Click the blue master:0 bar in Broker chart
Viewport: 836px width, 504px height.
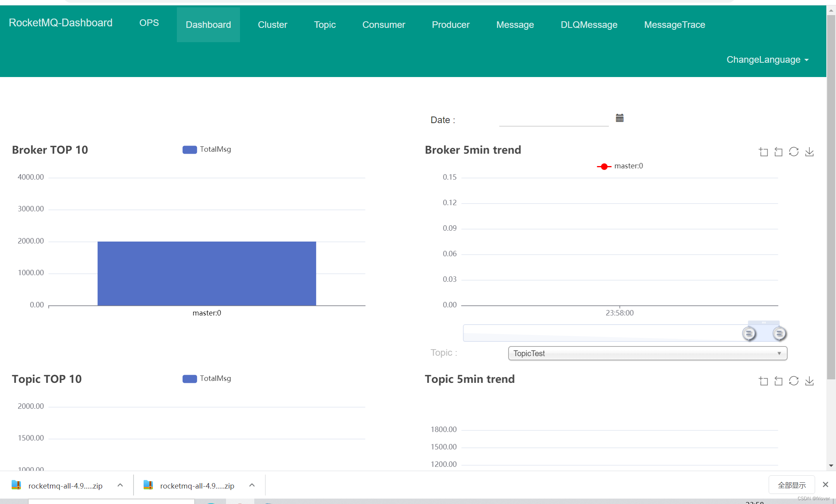[207, 274]
